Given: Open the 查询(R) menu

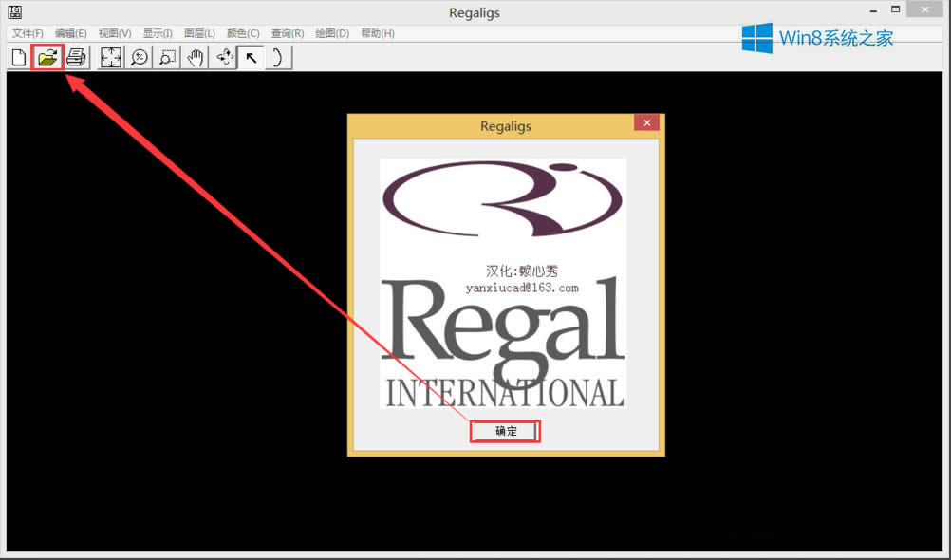Looking at the screenshot, I should tap(288, 33).
